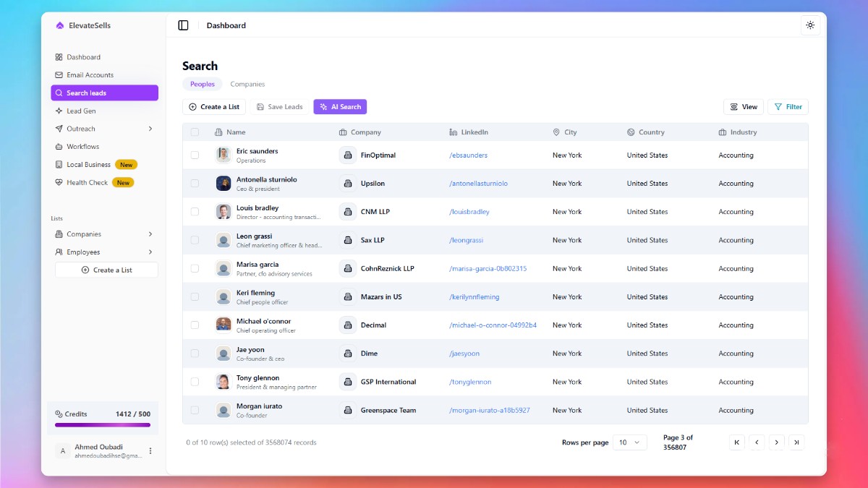868x488 pixels.
Task: Tick the checkbox for Jae yoon
Action: pyautogui.click(x=195, y=354)
